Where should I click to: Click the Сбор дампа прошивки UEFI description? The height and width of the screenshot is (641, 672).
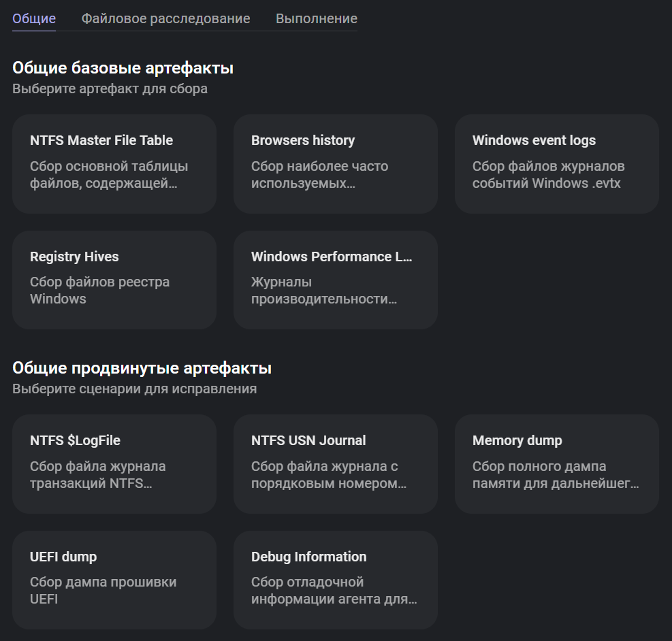click(x=103, y=591)
